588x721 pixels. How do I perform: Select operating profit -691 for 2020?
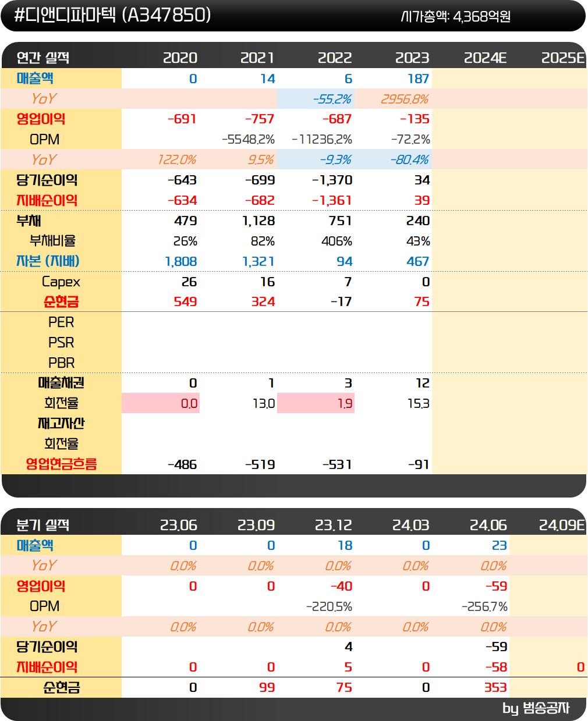point(182,119)
